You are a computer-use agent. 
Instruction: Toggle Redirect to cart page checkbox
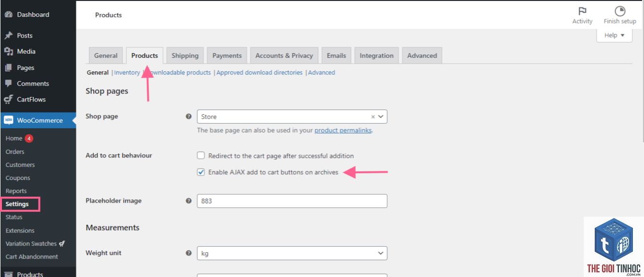[x=201, y=155]
